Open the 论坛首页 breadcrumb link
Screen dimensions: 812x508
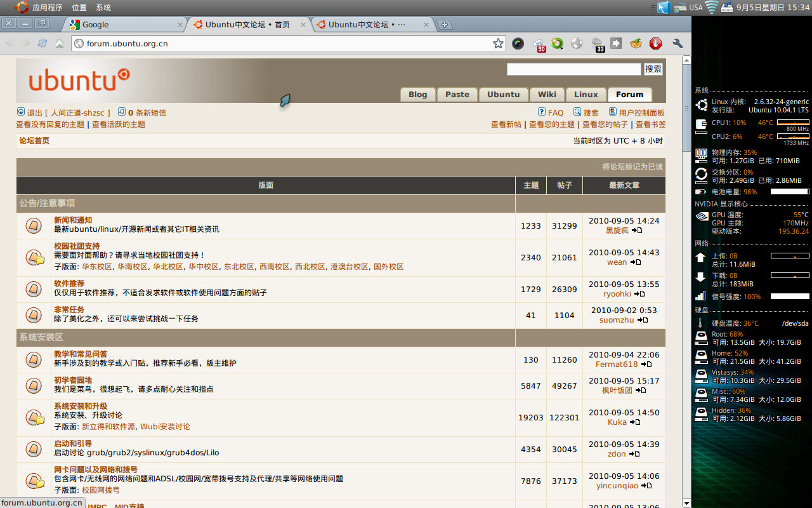coord(34,141)
